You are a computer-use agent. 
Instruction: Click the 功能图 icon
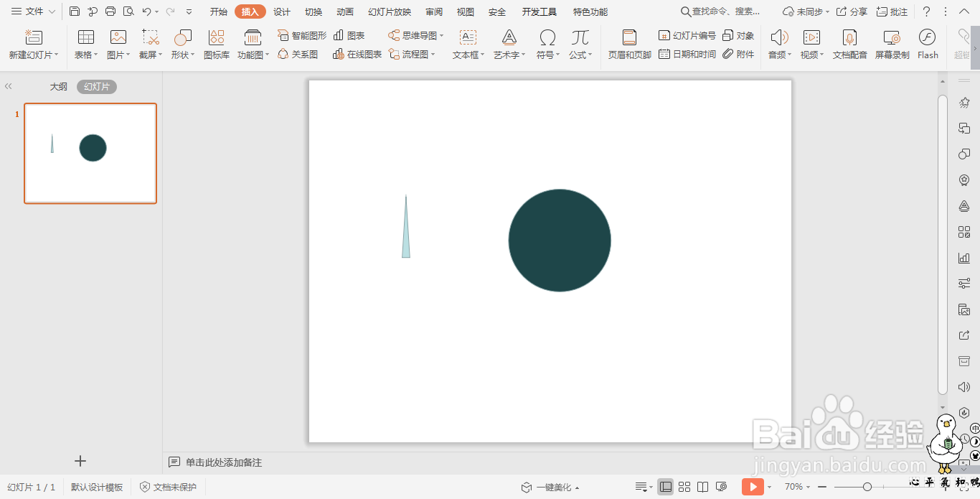tap(253, 37)
